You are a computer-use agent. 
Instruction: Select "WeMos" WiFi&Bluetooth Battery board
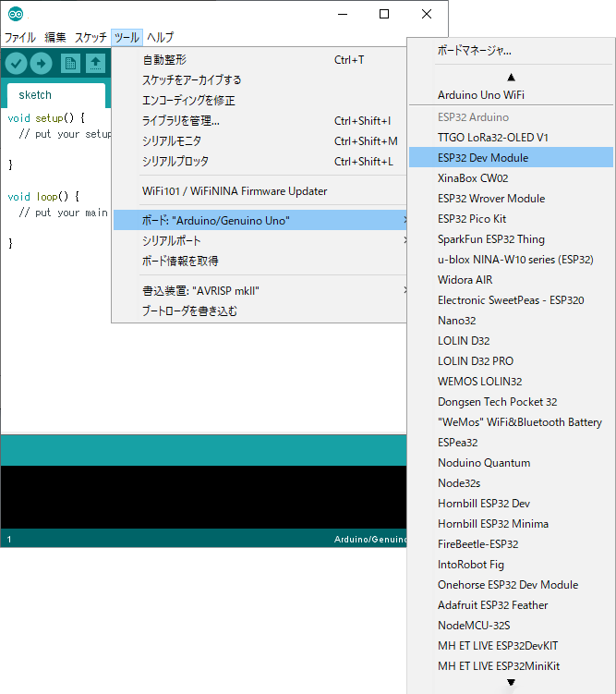511,422
